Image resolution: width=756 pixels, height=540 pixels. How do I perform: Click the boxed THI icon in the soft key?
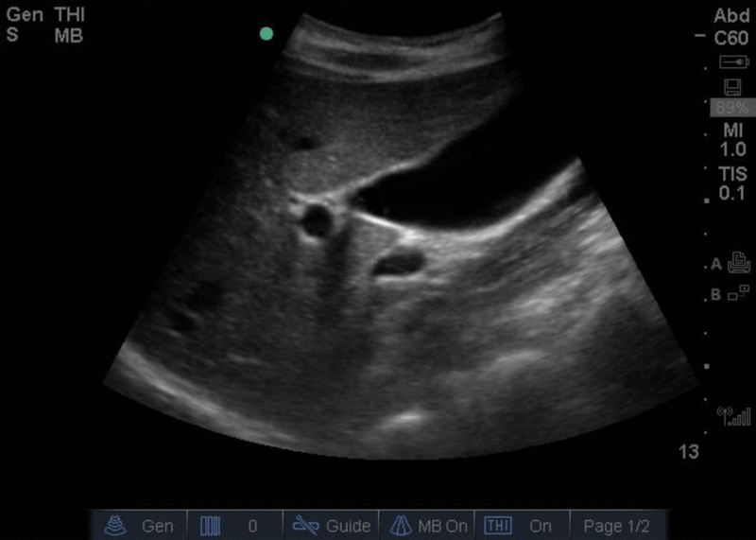click(498, 525)
